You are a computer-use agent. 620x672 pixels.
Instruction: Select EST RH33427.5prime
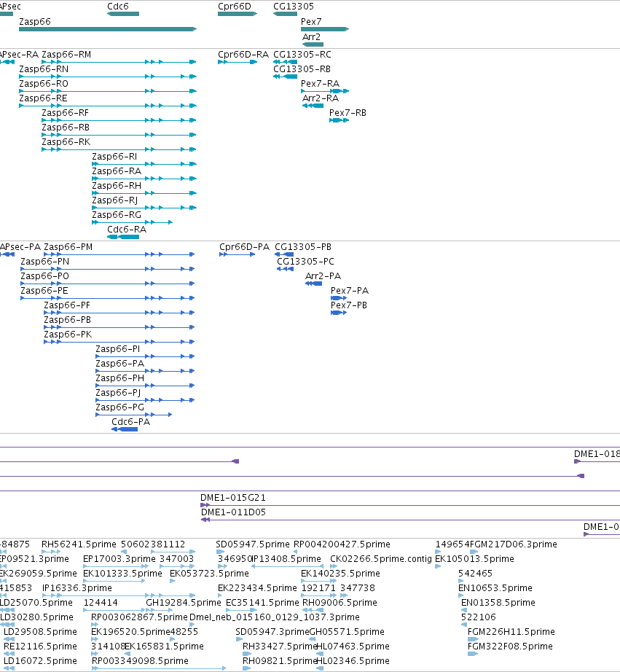click(x=280, y=646)
